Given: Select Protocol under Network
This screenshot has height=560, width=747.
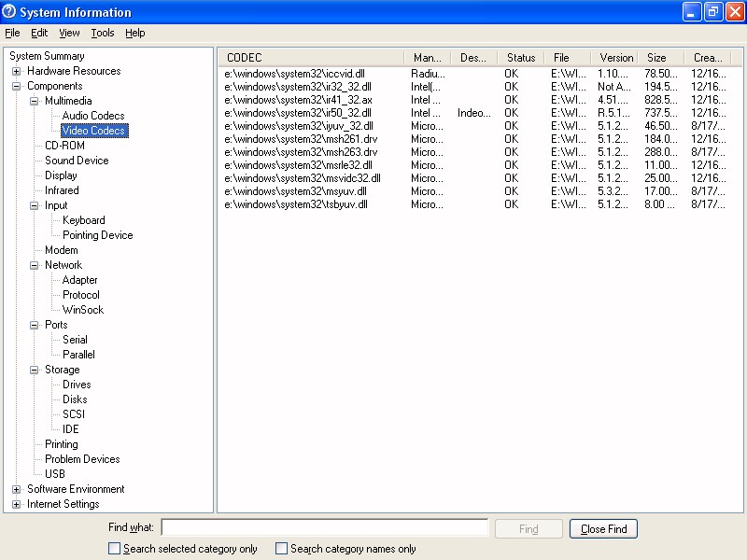Looking at the screenshot, I should (x=81, y=295).
